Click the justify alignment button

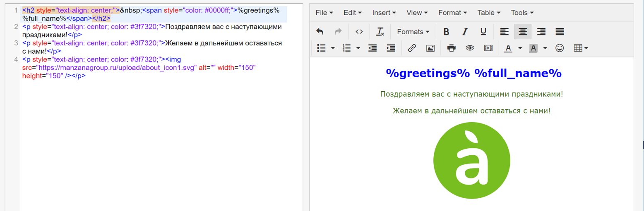coord(560,32)
